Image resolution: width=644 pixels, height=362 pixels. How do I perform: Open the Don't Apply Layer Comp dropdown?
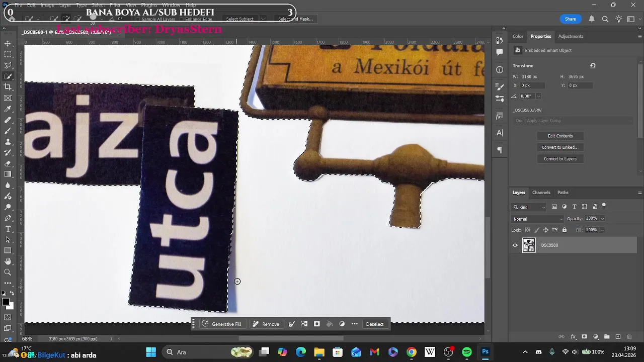[574, 121]
